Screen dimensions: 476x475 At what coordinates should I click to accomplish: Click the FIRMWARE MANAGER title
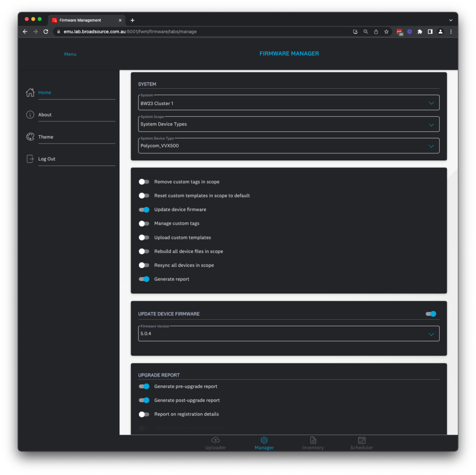pyautogui.click(x=289, y=53)
